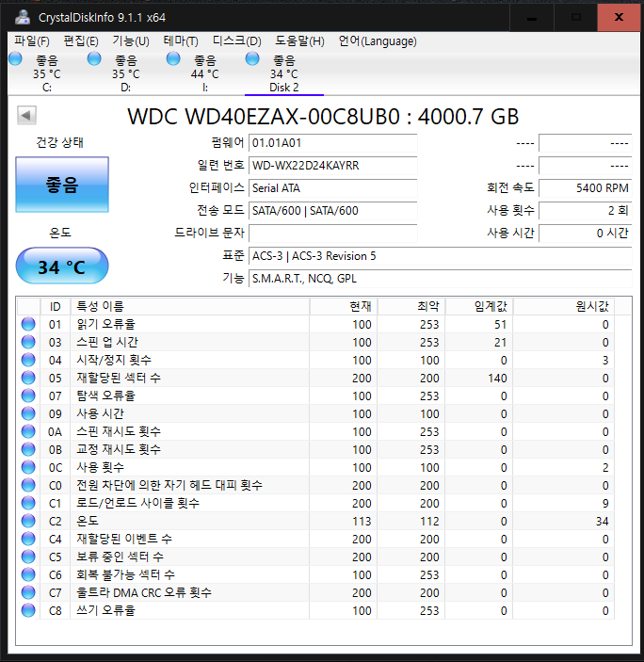Click the S.M.A.R.T., NCQ, GPL features field
The height and width of the screenshot is (662, 644).
(x=441, y=279)
